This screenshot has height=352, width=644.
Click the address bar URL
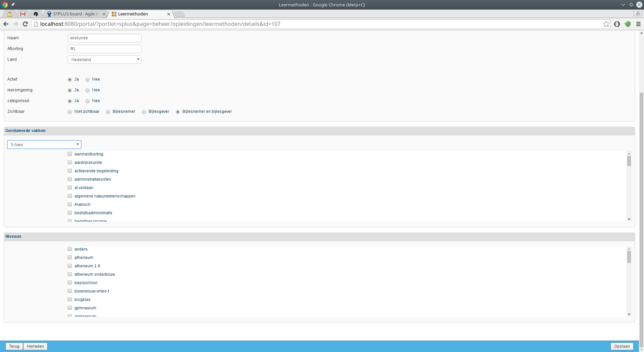[x=160, y=24]
